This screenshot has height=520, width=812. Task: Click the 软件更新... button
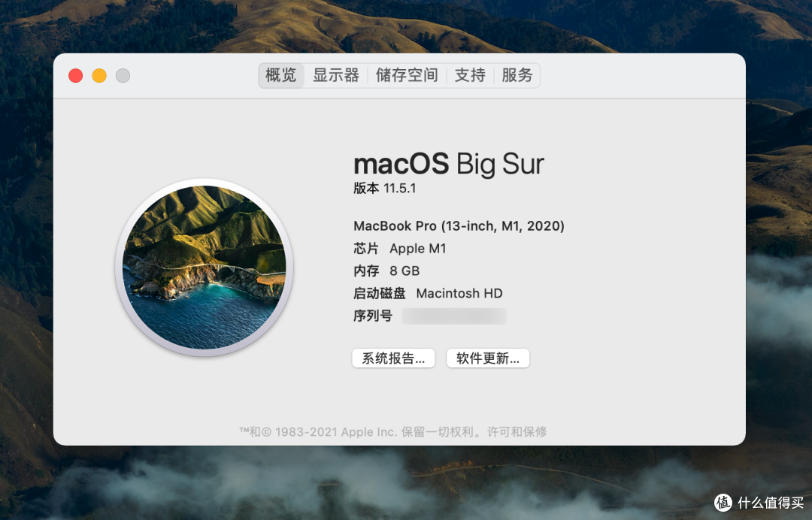pos(488,358)
